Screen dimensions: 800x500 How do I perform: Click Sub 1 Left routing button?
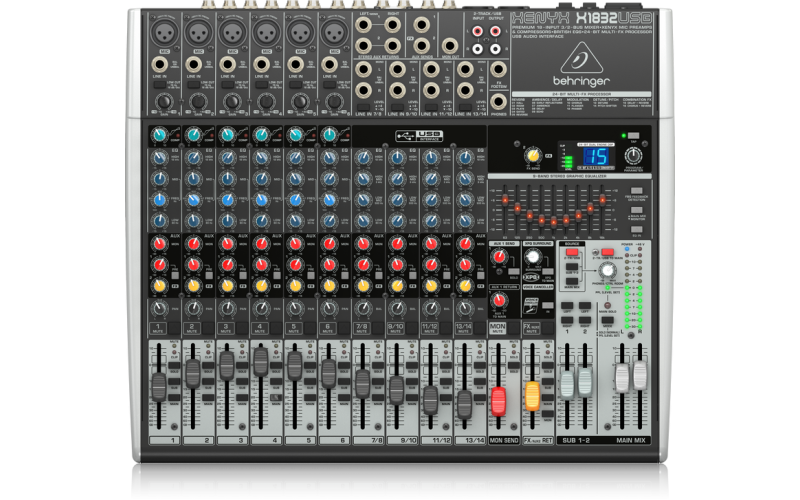[x=567, y=306]
